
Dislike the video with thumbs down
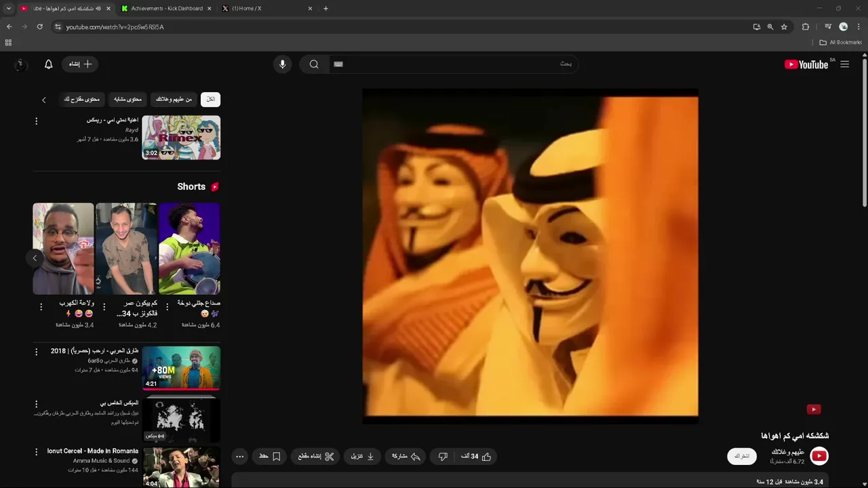(x=443, y=457)
